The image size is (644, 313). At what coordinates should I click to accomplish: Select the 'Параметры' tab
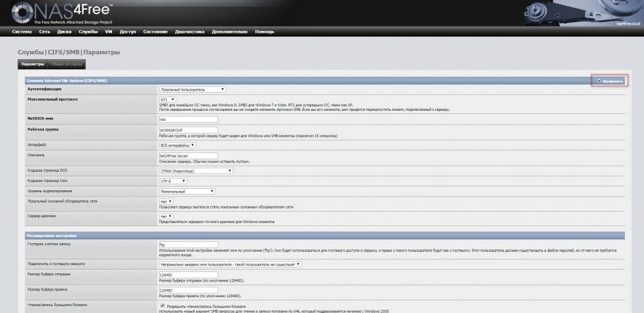click(33, 64)
